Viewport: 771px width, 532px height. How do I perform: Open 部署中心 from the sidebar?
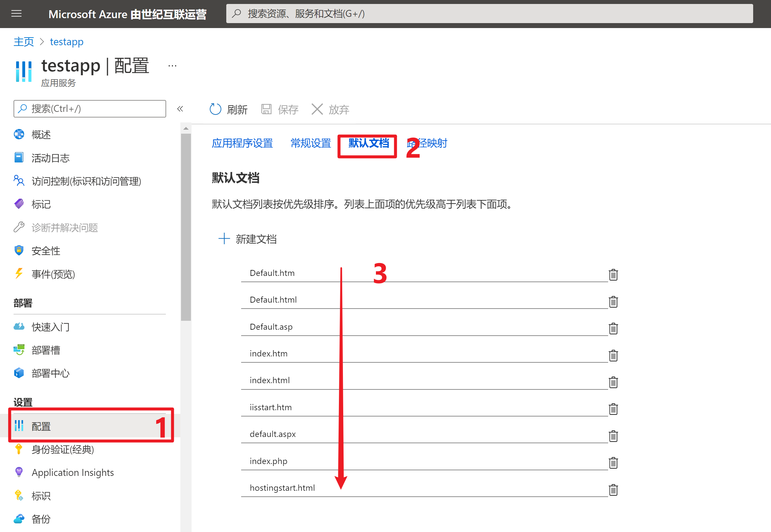click(51, 373)
